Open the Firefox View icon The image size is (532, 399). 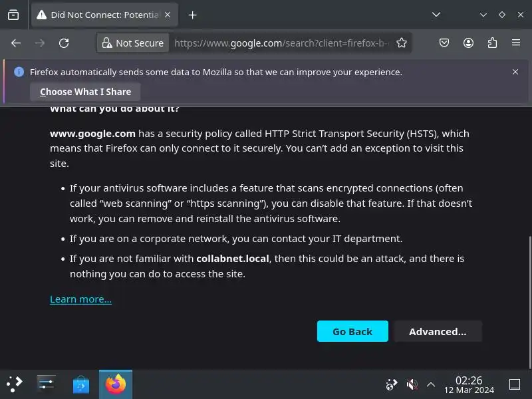coord(13,15)
